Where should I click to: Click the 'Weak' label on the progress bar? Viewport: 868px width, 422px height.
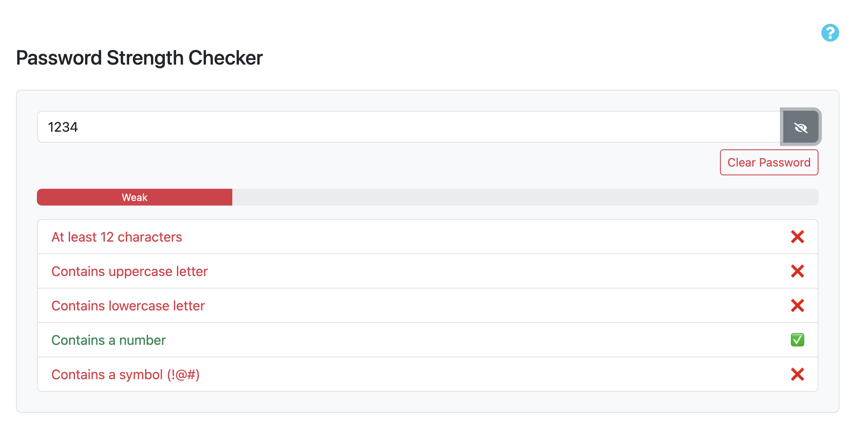click(135, 198)
